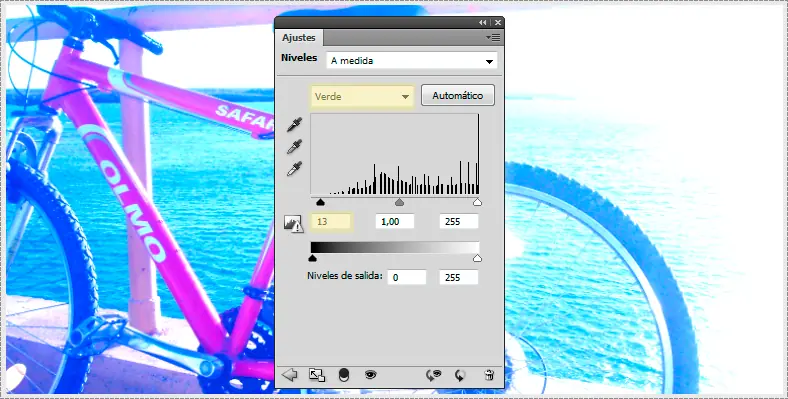The image size is (788, 399).
Task: Click the midtone input field showing 1,00
Action: (x=395, y=222)
